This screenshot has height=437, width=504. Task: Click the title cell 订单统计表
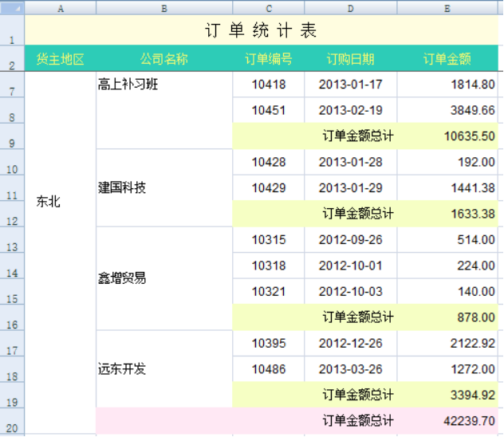(262, 30)
